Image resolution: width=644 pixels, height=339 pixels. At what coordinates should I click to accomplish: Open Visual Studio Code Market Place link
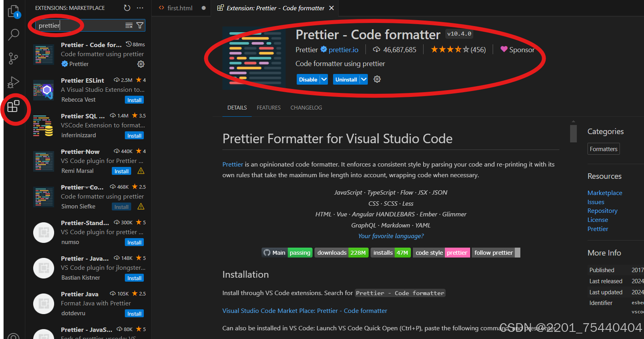305,311
